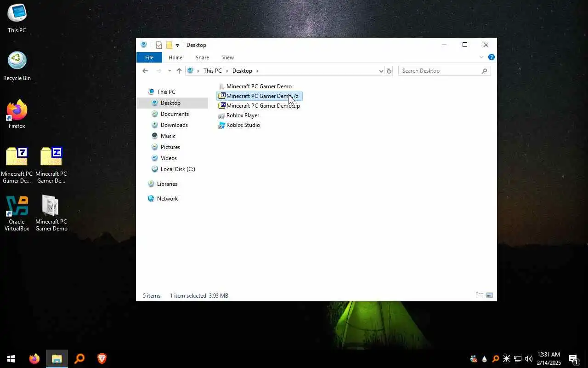Refresh the Desktop folder view
The height and width of the screenshot is (368, 588).
(389, 71)
